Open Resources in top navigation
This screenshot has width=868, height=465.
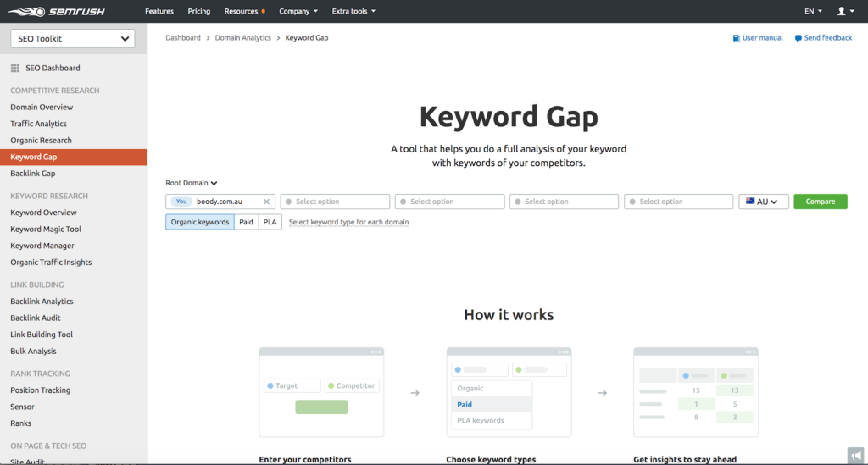(241, 11)
